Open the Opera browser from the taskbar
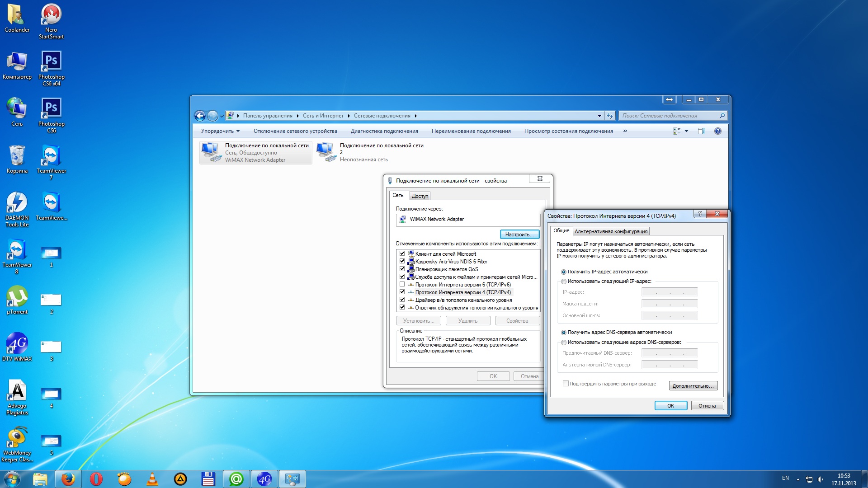Screen dimensions: 868x488 click(x=96, y=479)
